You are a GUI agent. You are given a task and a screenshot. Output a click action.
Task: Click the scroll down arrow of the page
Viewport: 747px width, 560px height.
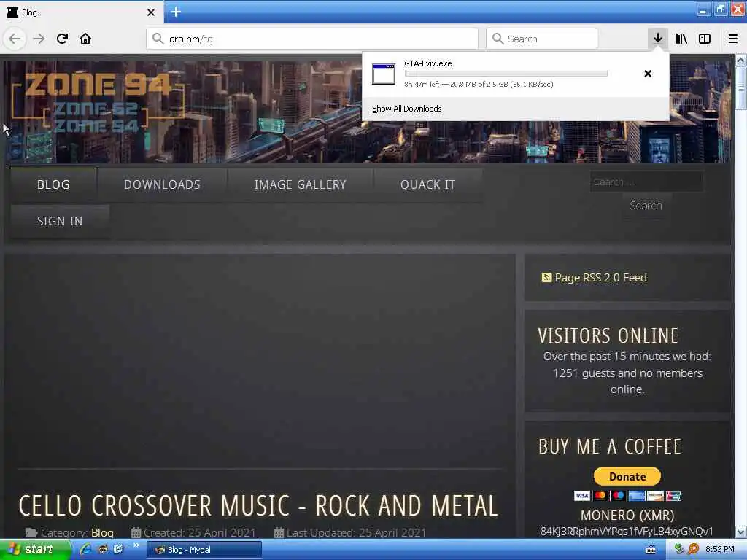(741, 532)
